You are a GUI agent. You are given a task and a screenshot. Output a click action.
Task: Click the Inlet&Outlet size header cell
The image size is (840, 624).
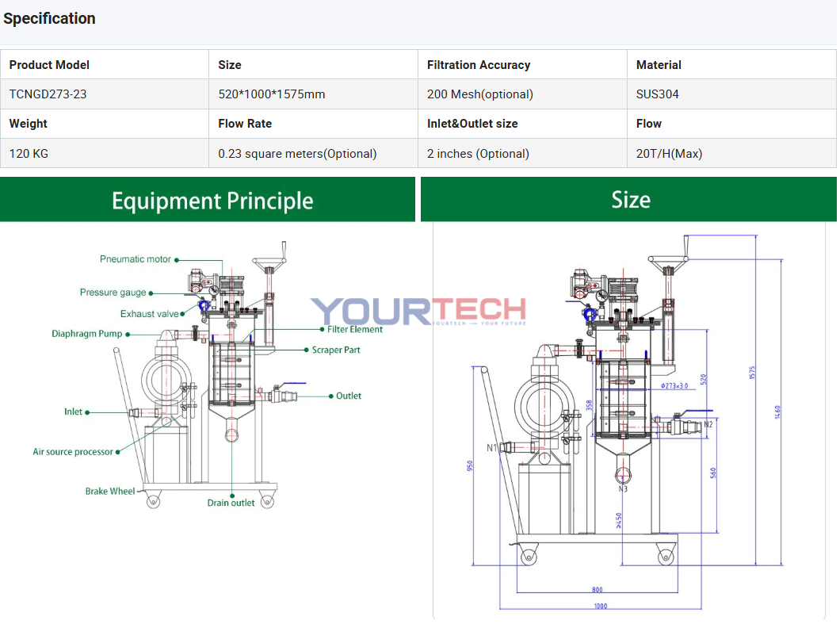click(x=522, y=124)
